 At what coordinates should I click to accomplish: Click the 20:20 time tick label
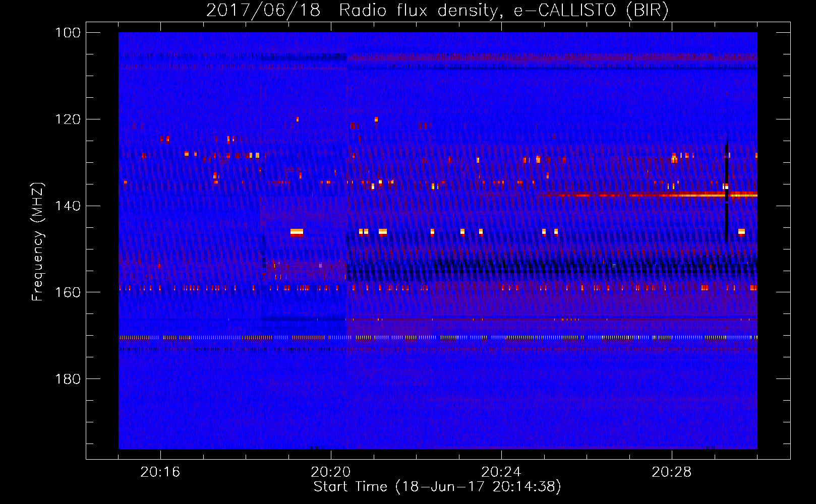point(331,472)
